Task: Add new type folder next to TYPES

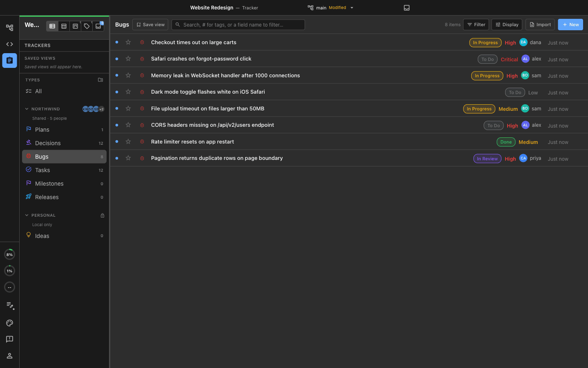Action: click(100, 80)
